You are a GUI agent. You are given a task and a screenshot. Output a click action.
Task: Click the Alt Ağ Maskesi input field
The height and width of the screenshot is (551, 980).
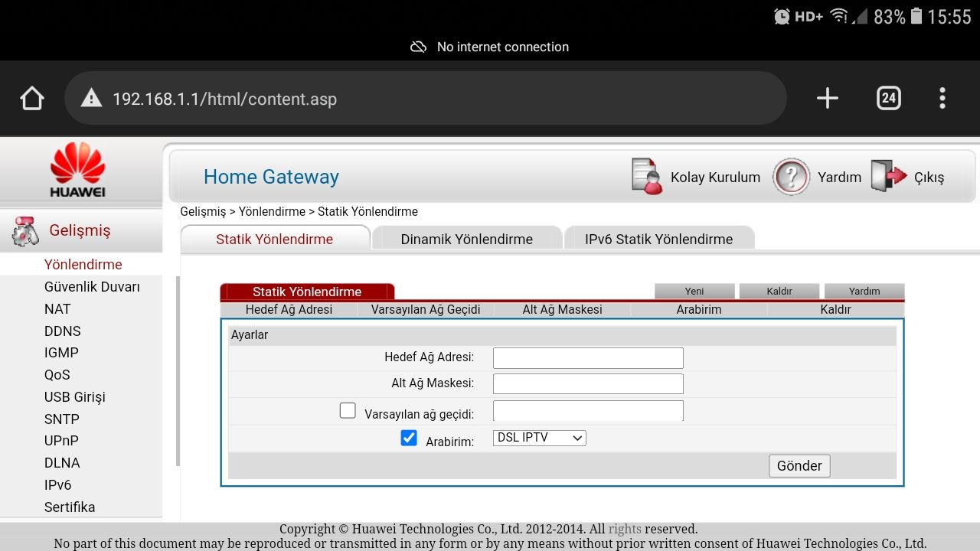point(588,383)
